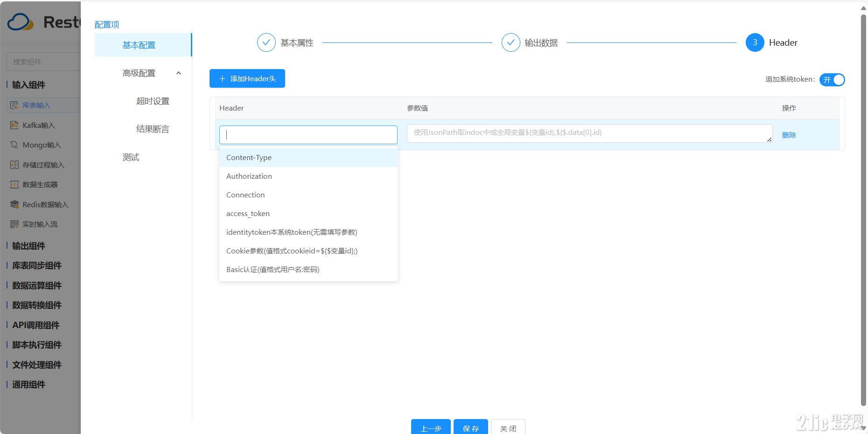This screenshot has height=434, width=868.
Task: Click the resize handle of 参数值 textarea
Action: [769, 139]
